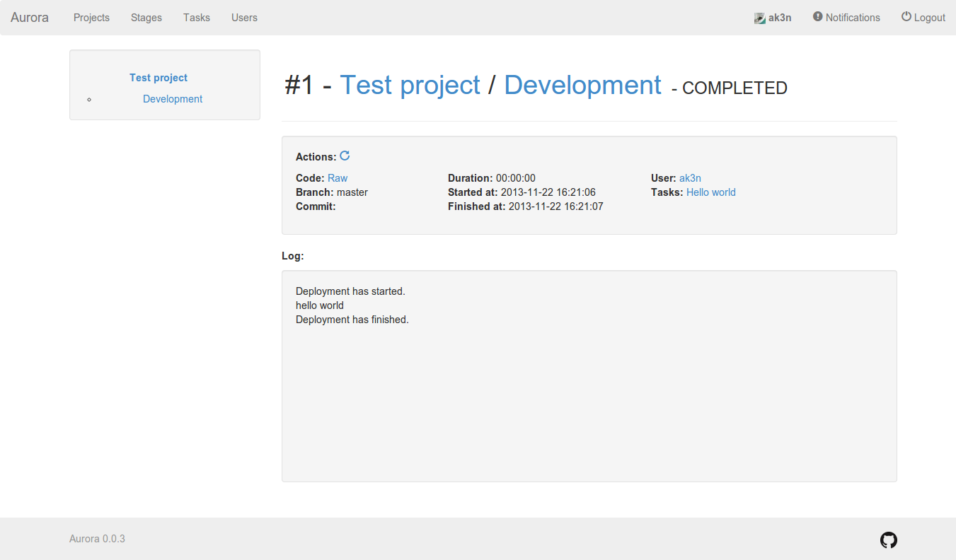Click the Commit: label

coord(316,206)
